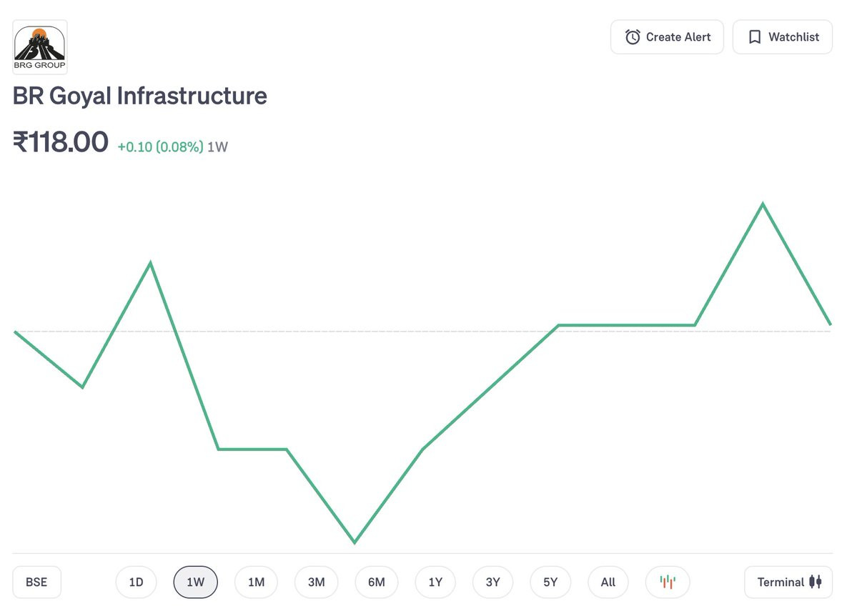Click the Terminal candlestick icon
Viewport: 857px width, 616px height.
point(816,582)
